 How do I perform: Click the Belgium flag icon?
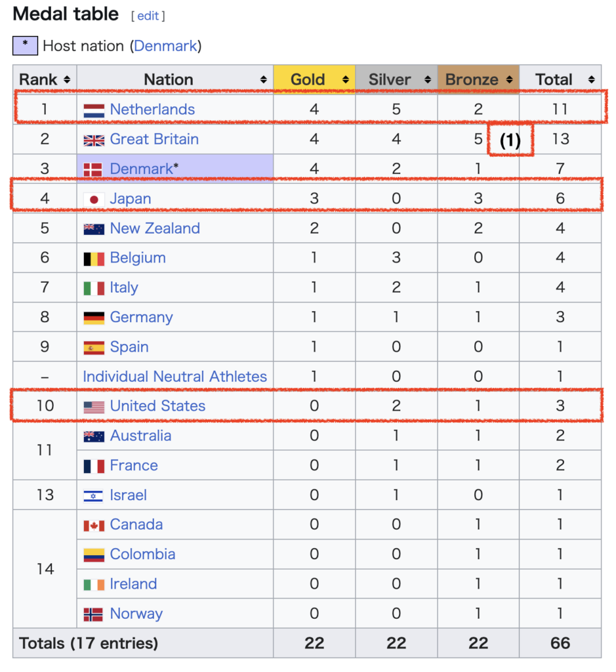94,259
